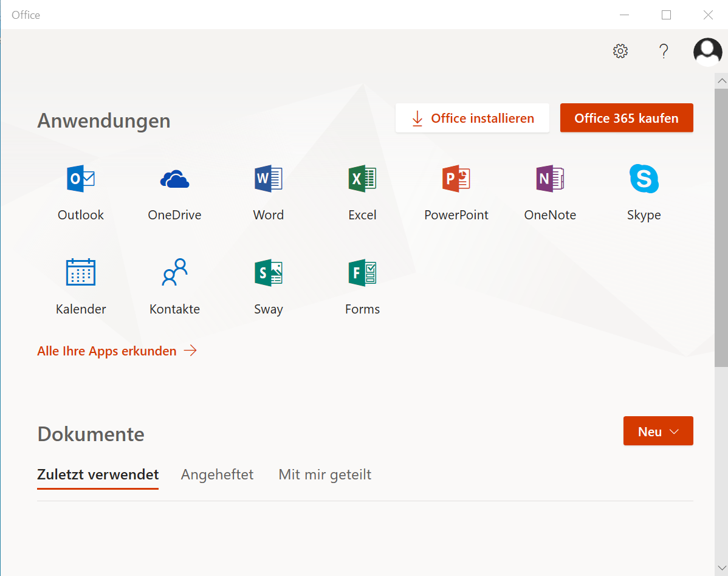The width and height of the screenshot is (728, 576).
Task: Click the help question mark icon
Action: [x=664, y=51]
